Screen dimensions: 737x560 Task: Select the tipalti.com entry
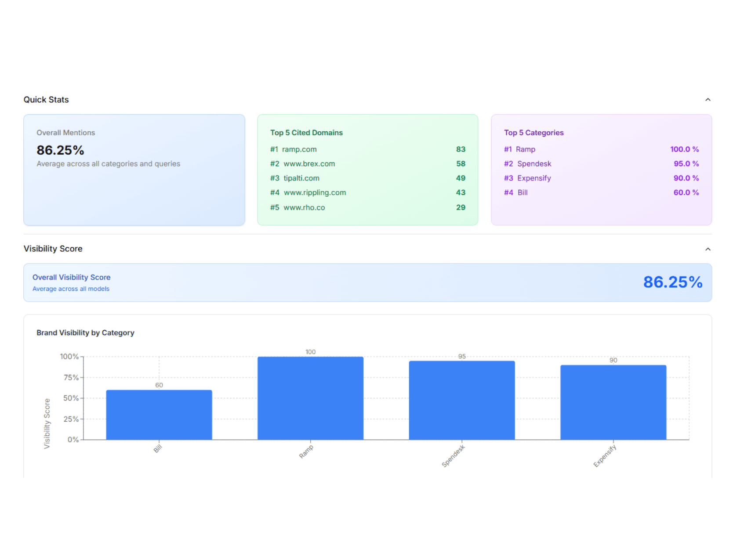tap(301, 178)
